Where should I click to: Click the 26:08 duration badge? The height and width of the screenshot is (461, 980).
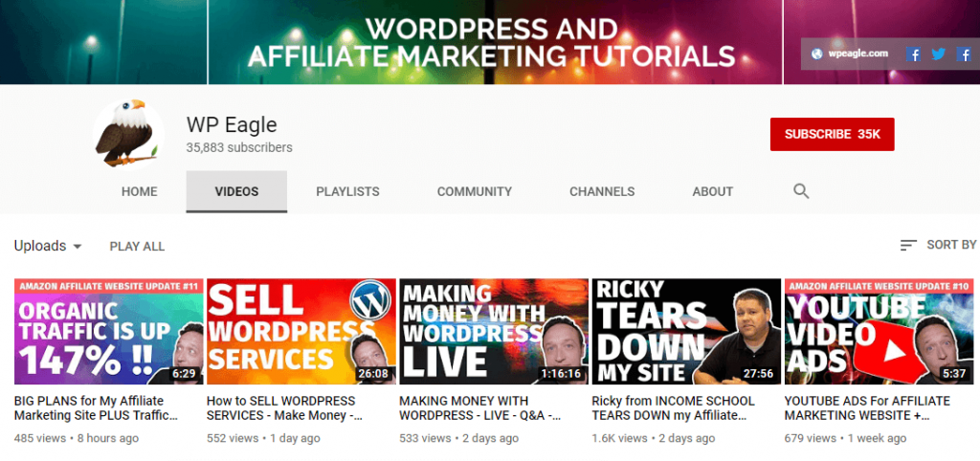(373, 374)
